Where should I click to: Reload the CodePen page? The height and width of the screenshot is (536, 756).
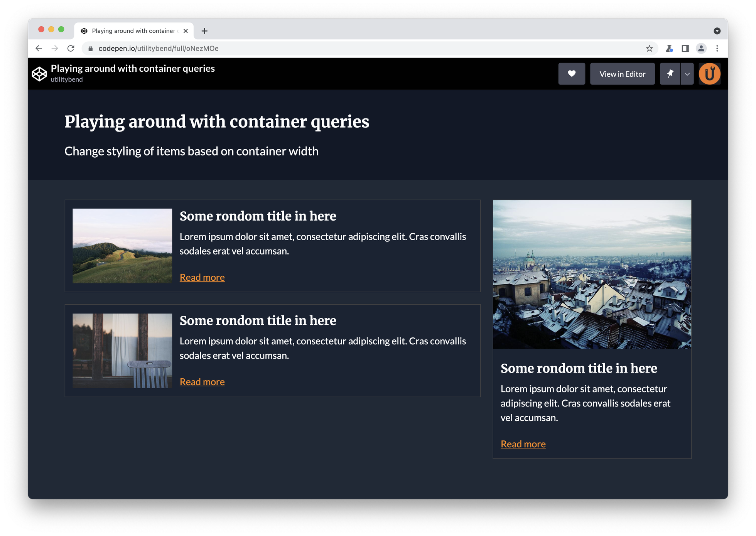pos(71,48)
